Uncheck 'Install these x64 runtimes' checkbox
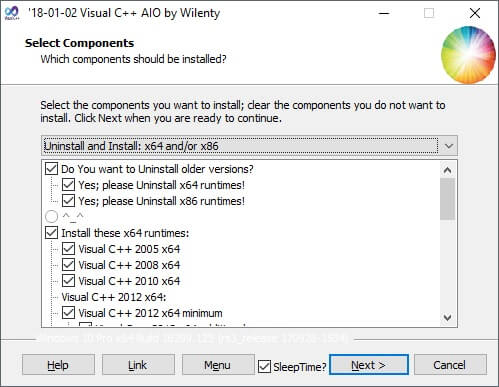Screen dimensions: 499x387 coord(51,233)
